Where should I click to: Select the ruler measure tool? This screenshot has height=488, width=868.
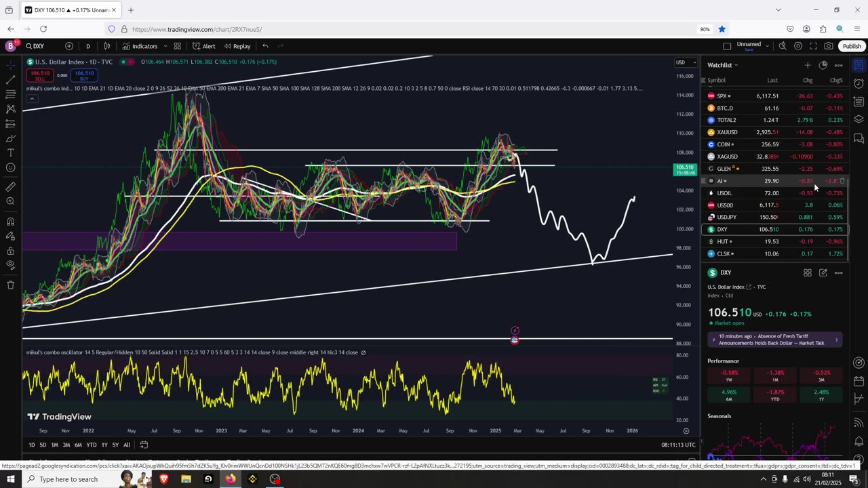pyautogui.click(x=11, y=186)
